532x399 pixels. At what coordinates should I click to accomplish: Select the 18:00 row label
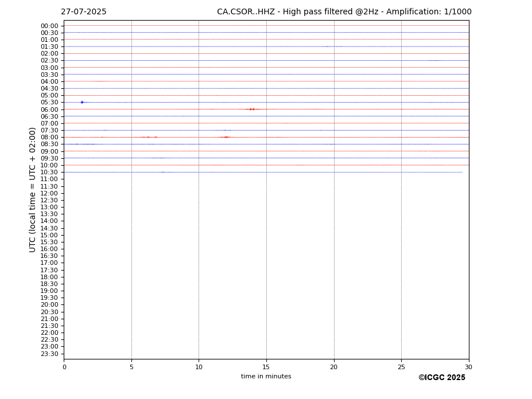click(x=49, y=277)
